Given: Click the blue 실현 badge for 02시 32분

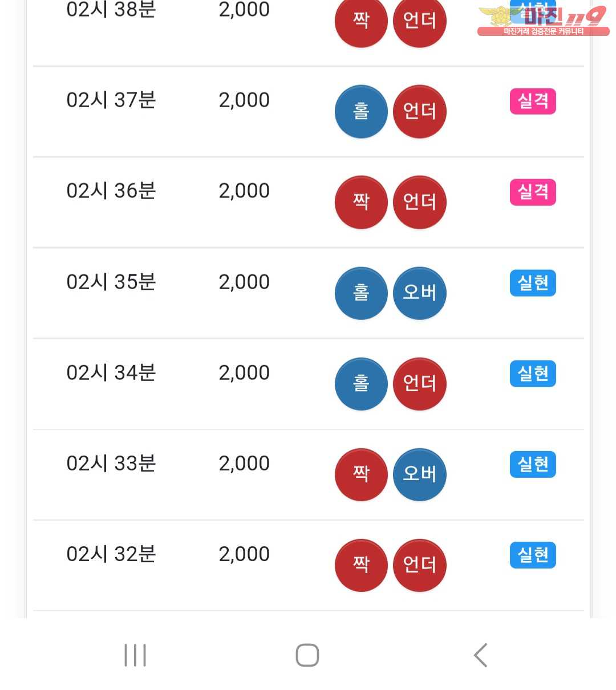Looking at the screenshot, I should tap(533, 555).
